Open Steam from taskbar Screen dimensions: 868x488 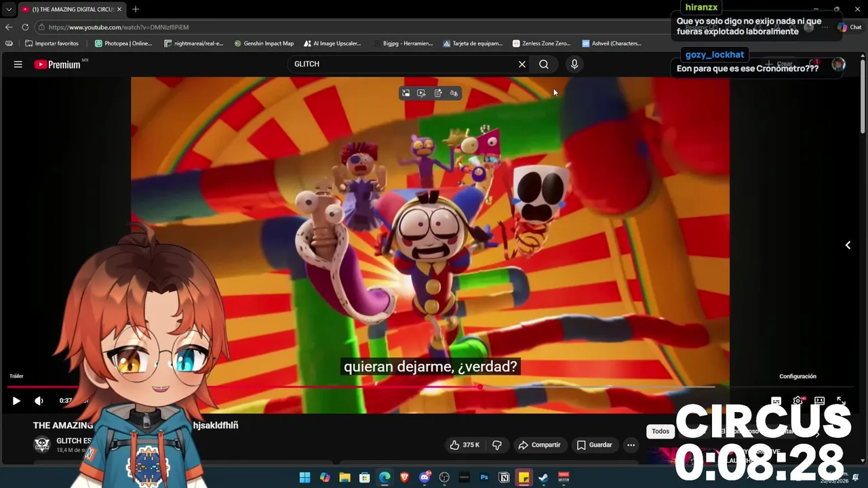point(543,478)
